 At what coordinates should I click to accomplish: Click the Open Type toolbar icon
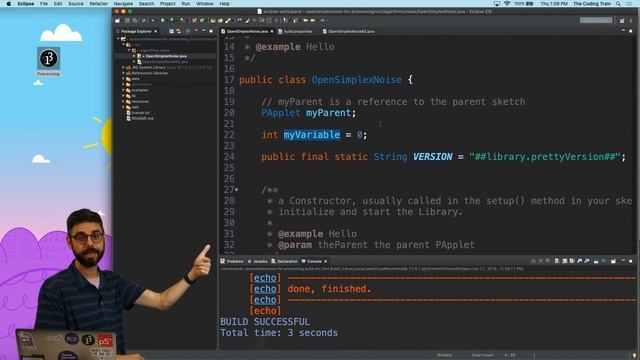213,20
